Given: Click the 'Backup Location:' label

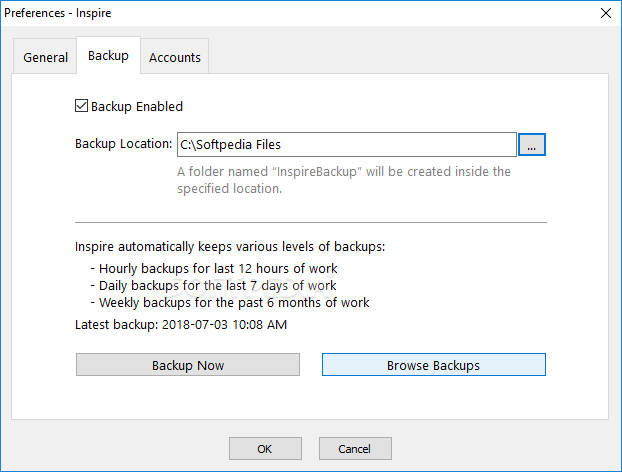Looking at the screenshot, I should pyautogui.click(x=123, y=144).
